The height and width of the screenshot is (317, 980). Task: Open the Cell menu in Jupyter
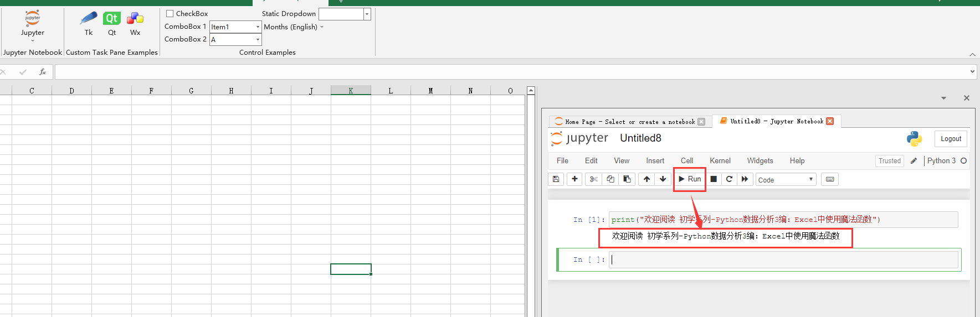(x=687, y=161)
